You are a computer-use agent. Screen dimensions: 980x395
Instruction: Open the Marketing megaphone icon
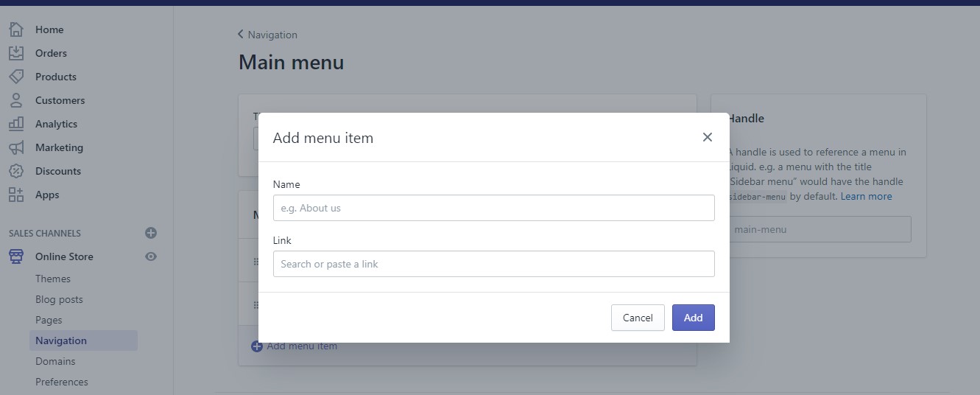[16, 147]
